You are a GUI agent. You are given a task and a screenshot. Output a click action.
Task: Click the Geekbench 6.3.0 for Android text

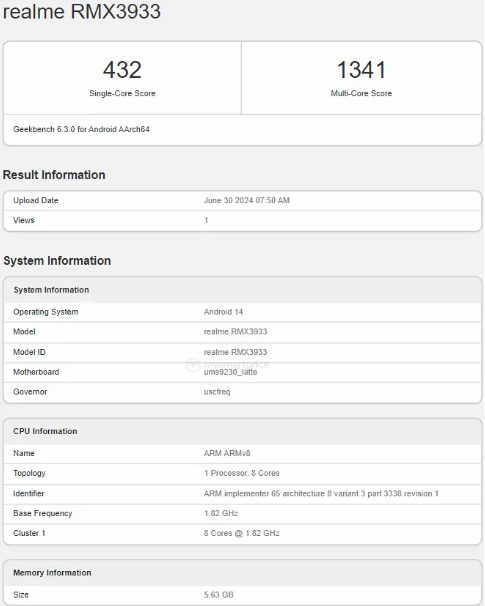[81, 129]
